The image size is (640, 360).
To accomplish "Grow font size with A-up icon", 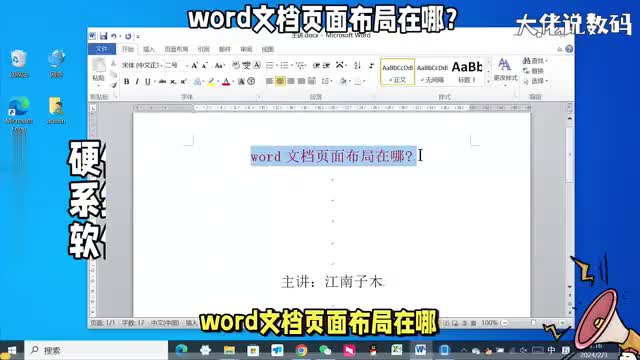I will point(195,65).
